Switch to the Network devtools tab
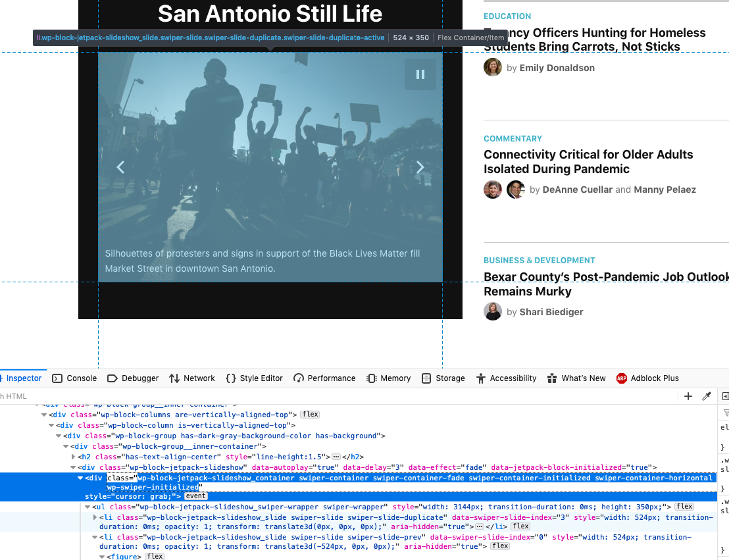 point(192,378)
